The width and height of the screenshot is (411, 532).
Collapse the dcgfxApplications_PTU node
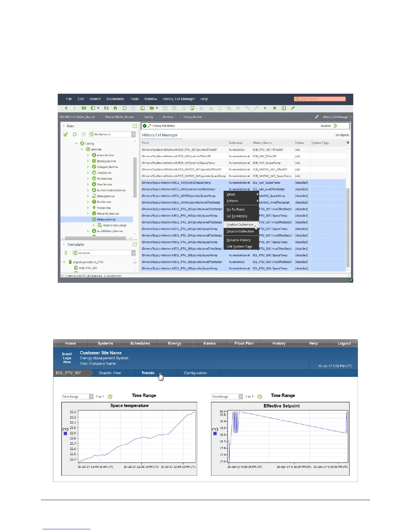64,262
